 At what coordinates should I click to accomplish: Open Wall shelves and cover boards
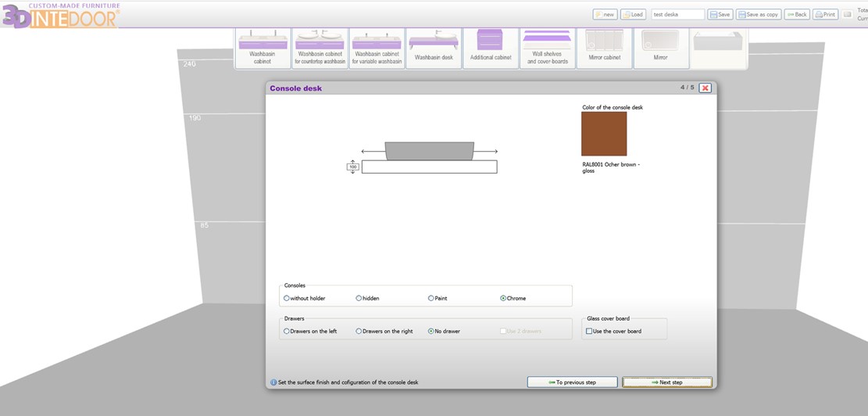pyautogui.click(x=547, y=48)
